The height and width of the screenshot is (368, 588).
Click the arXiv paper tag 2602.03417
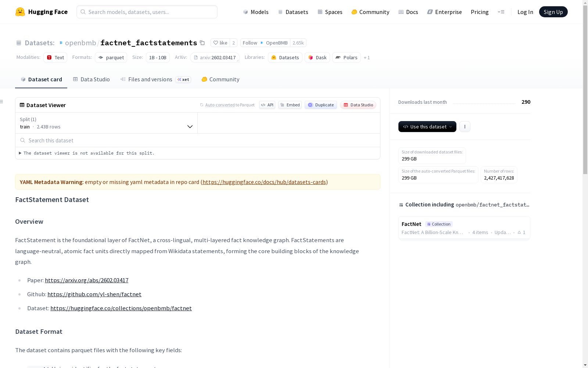[x=215, y=57]
